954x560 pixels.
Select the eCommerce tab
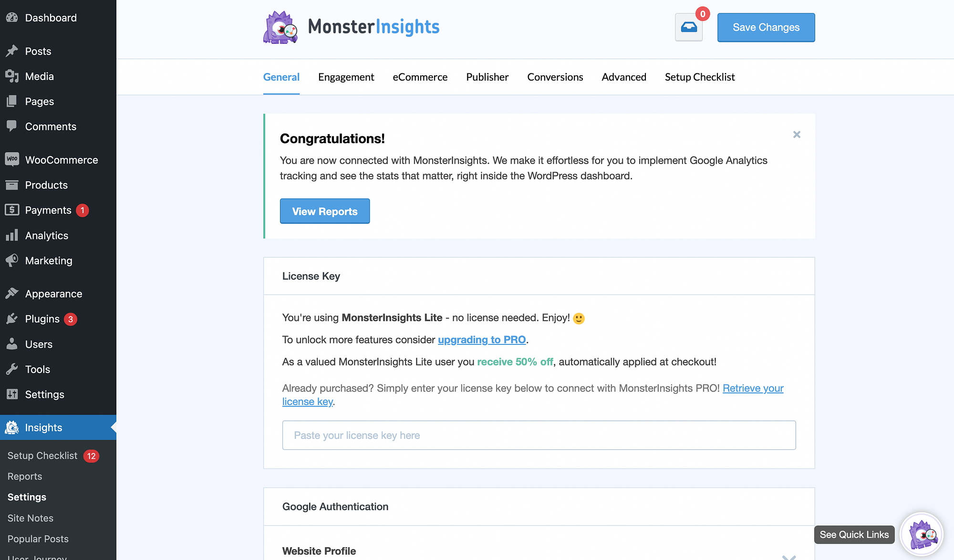click(x=420, y=76)
